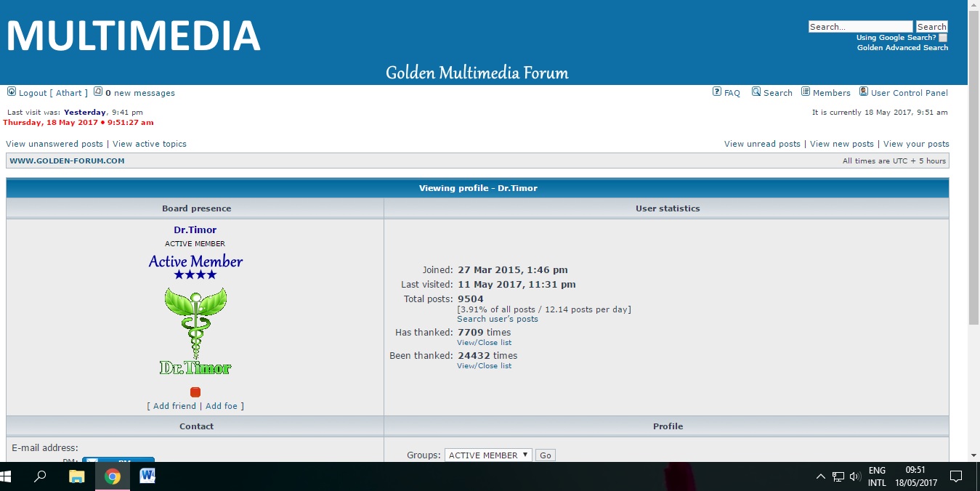Click 24432 times been thanked value
The image size is (980, 491).
coord(487,356)
